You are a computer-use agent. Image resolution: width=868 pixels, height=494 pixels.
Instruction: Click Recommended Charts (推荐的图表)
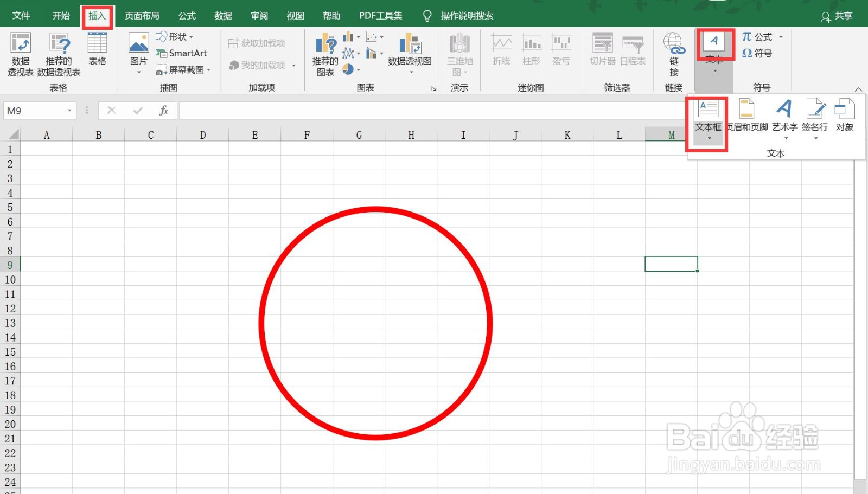tap(325, 54)
